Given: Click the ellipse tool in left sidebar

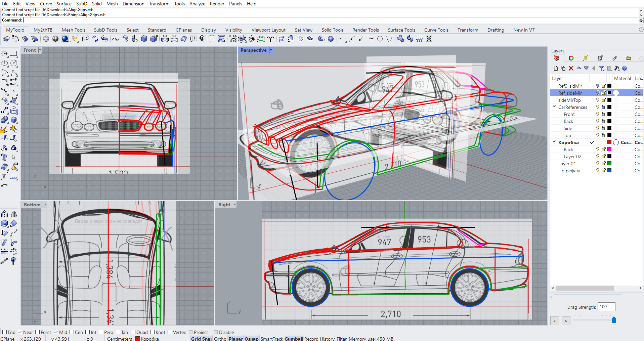Looking at the screenshot, I should 4,63.
